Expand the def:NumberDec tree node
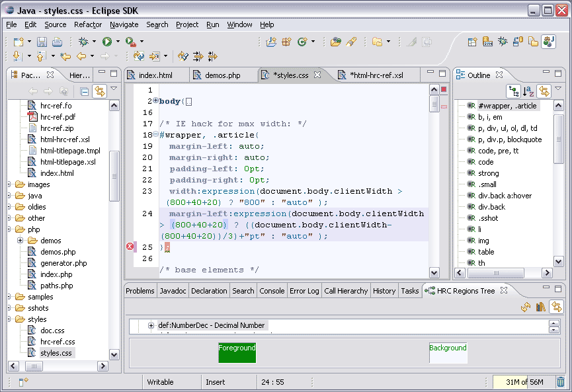 coord(151,325)
